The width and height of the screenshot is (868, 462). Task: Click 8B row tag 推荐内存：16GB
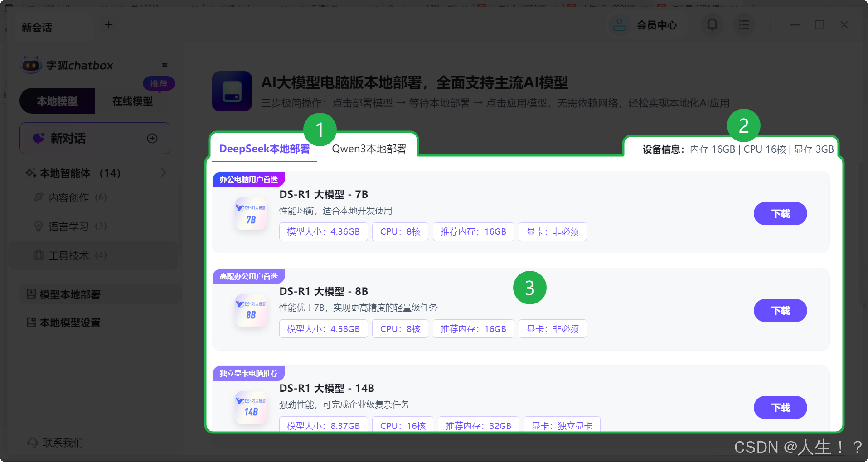tap(473, 329)
